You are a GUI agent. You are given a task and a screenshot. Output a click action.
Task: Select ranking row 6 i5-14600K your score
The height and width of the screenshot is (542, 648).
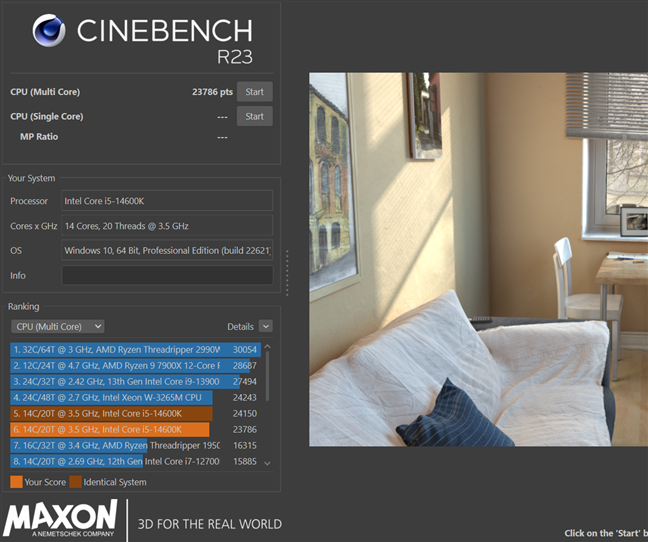[136, 430]
